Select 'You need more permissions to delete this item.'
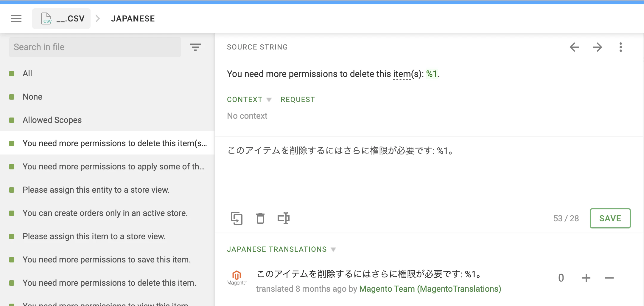Image resolution: width=644 pixels, height=306 pixels. tap(107, 283)
